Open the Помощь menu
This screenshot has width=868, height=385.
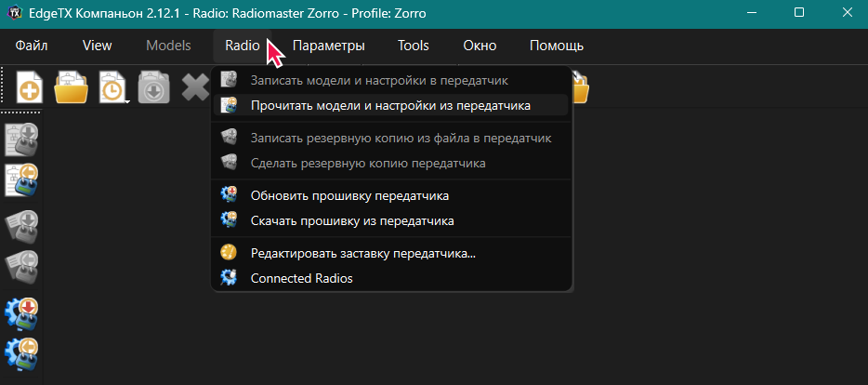557,46
